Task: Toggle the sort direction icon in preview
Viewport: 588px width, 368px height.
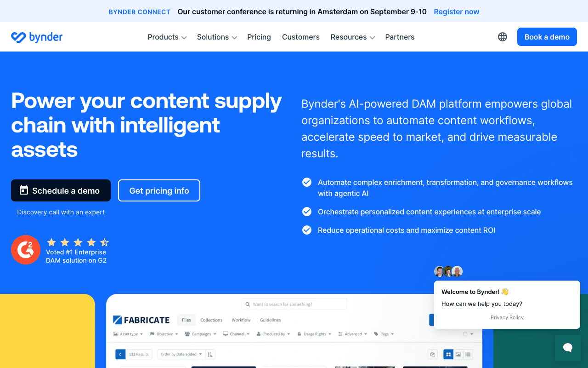Action: click(210, 354)
